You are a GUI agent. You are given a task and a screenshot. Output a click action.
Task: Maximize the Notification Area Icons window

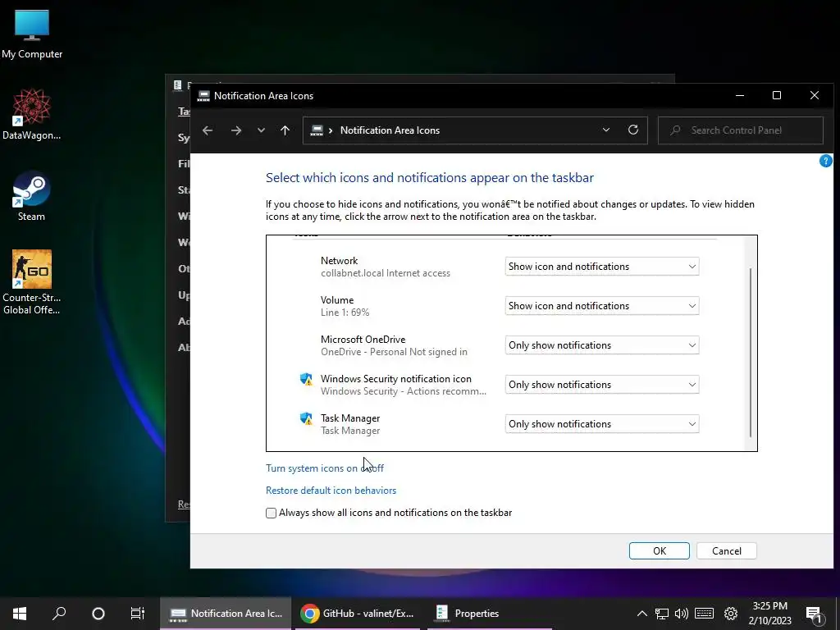click(x=776, y=95)
